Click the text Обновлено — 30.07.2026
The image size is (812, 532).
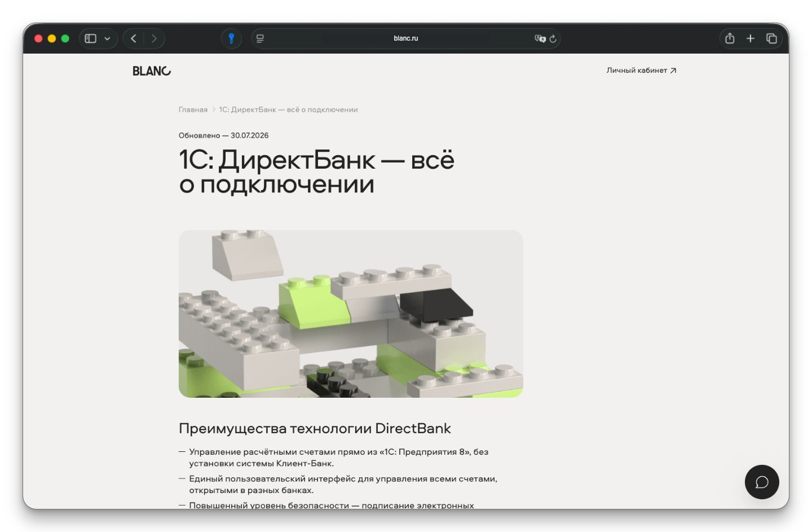pyautogui.click(x=223, y=135)
